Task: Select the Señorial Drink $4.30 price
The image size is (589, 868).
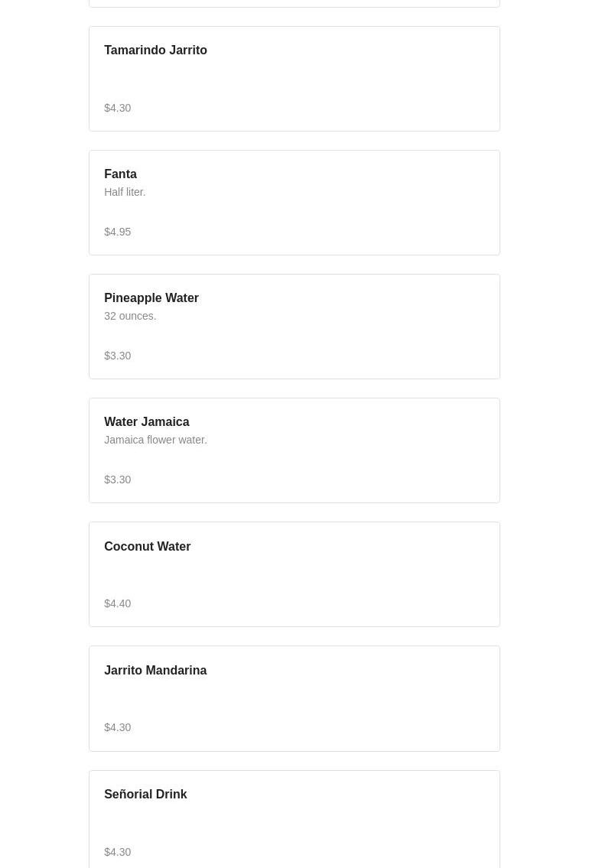Action: [x=117, y=853]
